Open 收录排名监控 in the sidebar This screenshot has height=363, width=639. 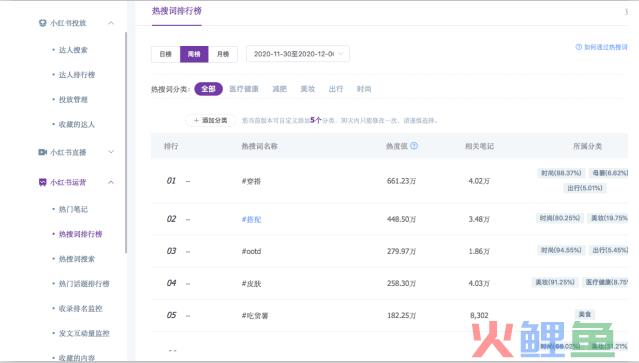point(80,308)
